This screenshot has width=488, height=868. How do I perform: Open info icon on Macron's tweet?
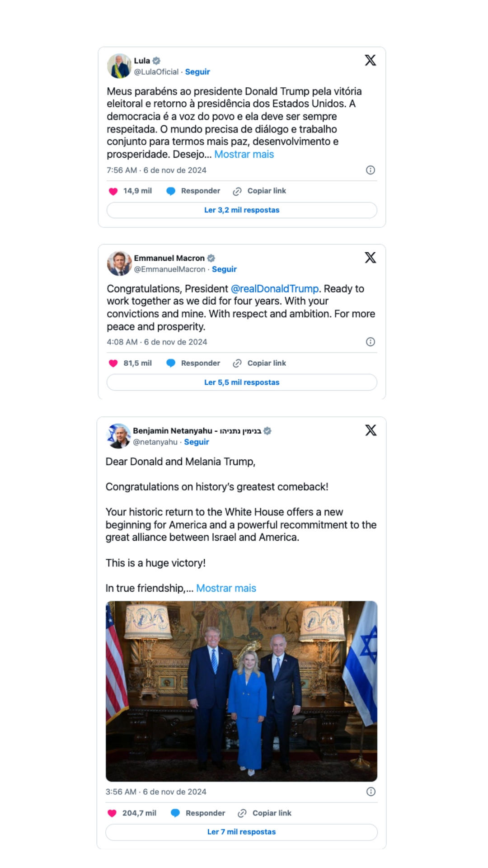370,342
